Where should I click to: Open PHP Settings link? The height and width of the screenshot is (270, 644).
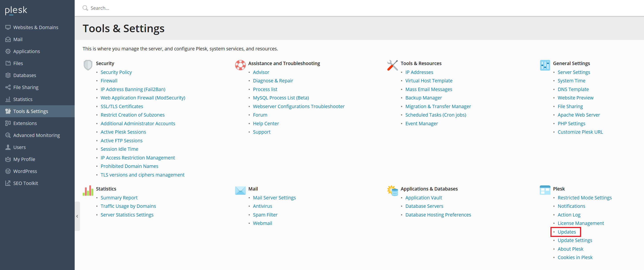point(571,123)
